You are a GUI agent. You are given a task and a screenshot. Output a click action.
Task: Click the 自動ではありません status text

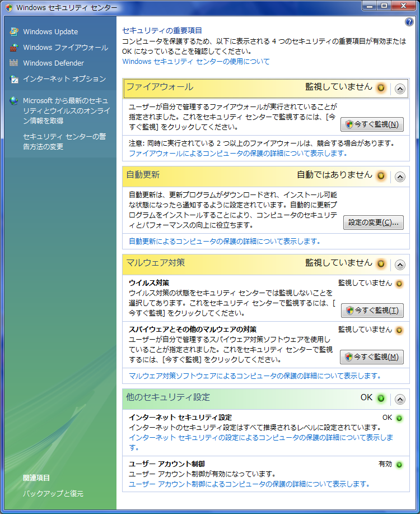point(334,175)
